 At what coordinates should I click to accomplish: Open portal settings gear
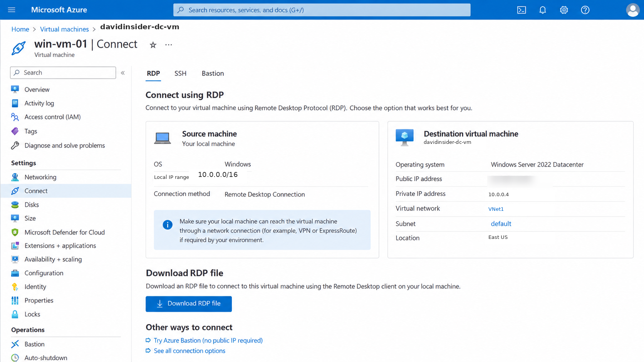[564, 10]
